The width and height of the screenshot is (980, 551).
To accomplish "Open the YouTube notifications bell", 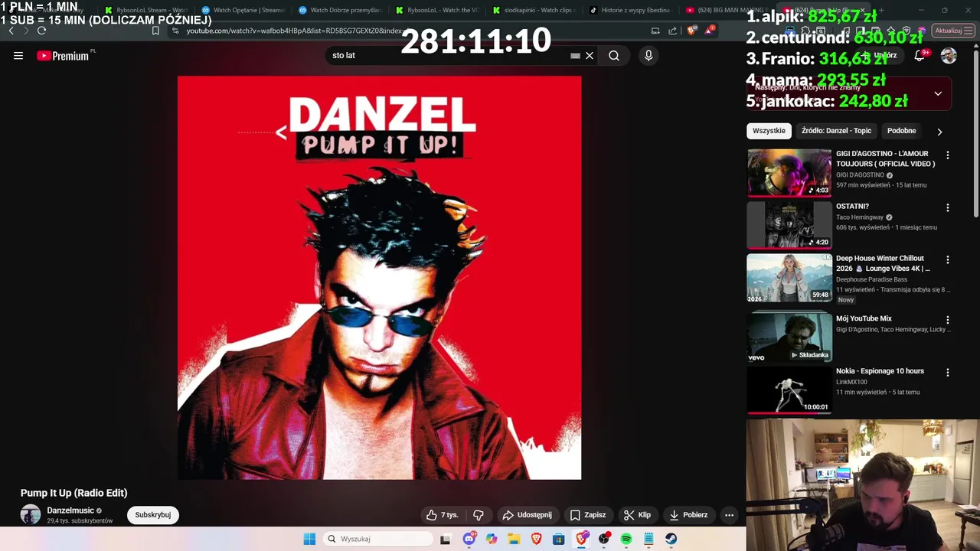I will coord(920,56).
